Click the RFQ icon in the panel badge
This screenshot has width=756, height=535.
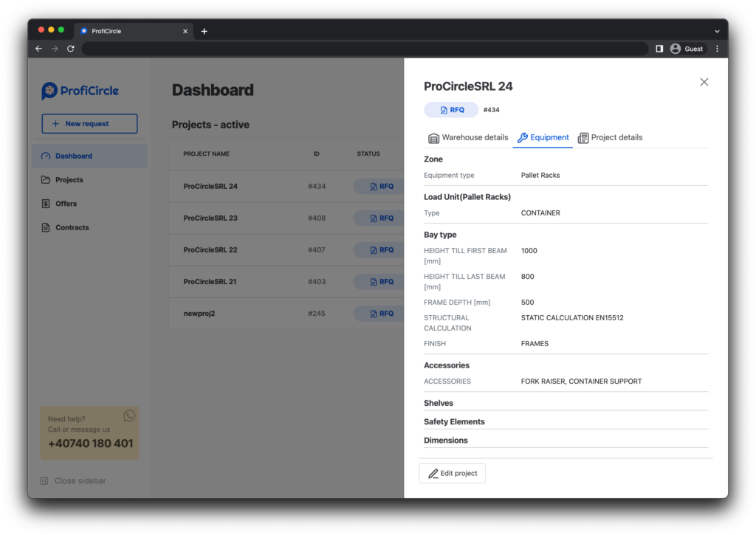pyautogui.click(x=444, y=111)
